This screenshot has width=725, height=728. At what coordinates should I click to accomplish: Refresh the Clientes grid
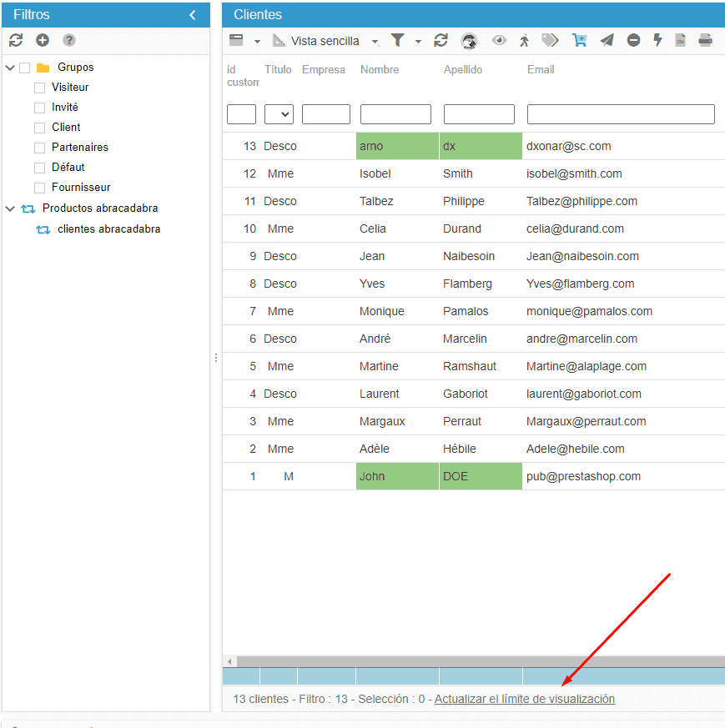[x=441, y=40]
